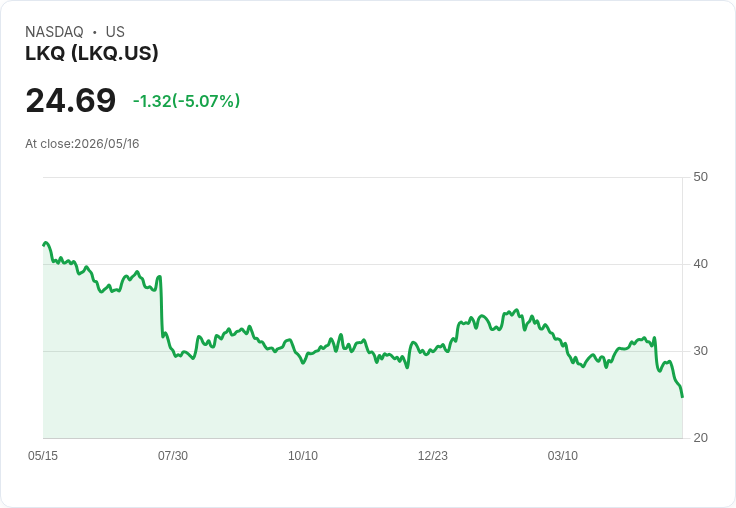This screenshot has width=736, height=508.
Task: Click the dot separator between NASDAQ and US
Action: click(95, 32)
